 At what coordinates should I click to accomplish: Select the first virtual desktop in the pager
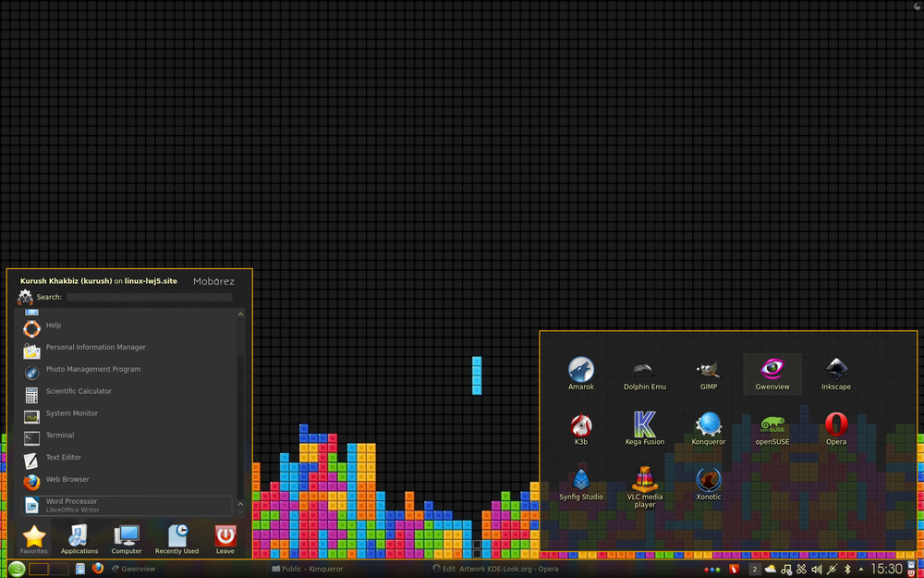tap(39, 569)
